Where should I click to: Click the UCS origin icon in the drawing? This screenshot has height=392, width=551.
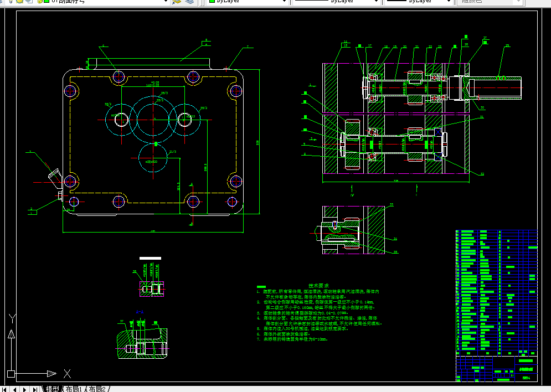pyautogui.click(x=11, y=374)
